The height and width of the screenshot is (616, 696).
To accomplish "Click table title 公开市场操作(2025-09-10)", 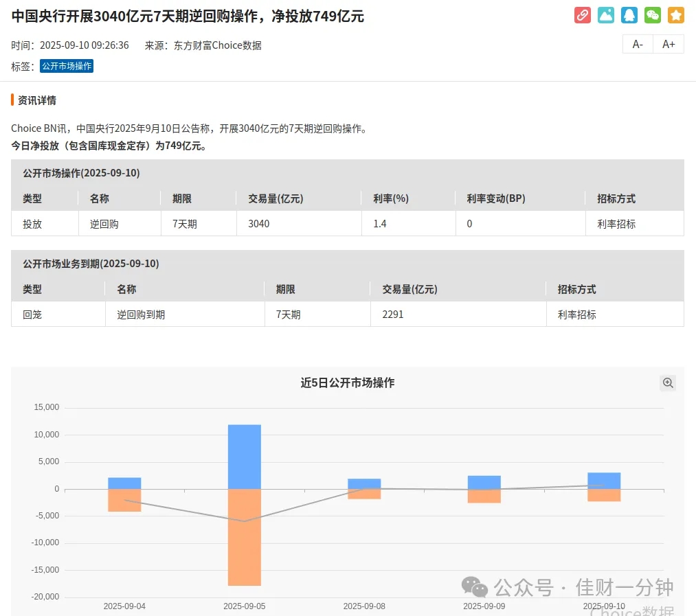I will (81, 173).
